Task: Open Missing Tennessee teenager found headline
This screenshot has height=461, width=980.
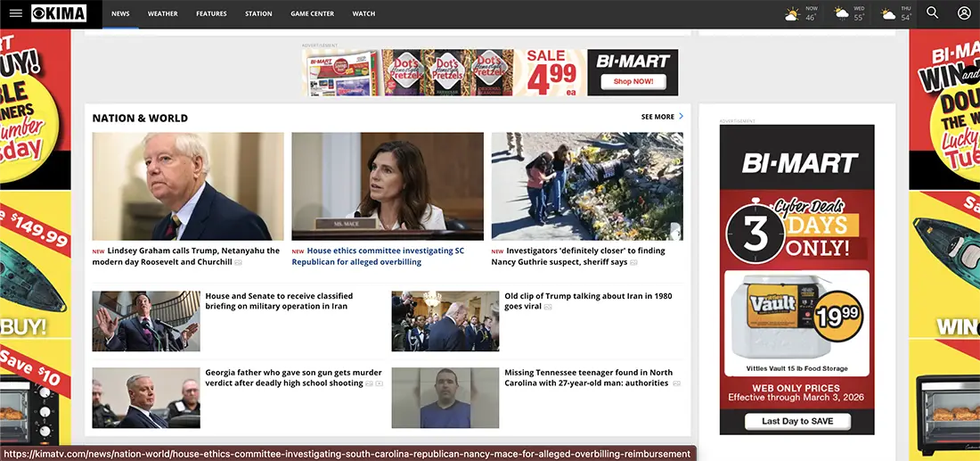Action: (589, 378)
